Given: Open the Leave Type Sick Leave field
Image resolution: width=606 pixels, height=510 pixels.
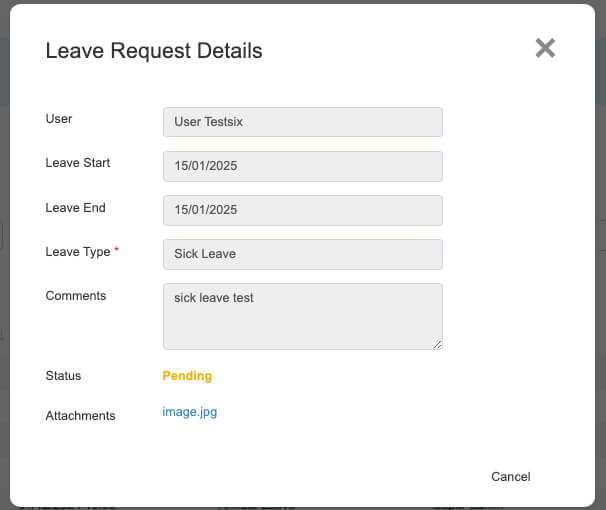Looking at the screenshot, I should click(303, 254).
